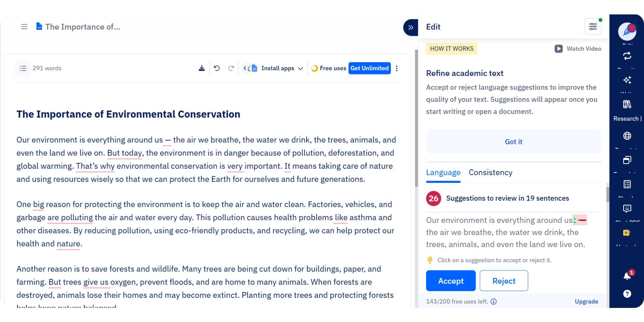Accept the current language suggestion
This screenshot has width=644, height=322.
click(x=450, y=281)
